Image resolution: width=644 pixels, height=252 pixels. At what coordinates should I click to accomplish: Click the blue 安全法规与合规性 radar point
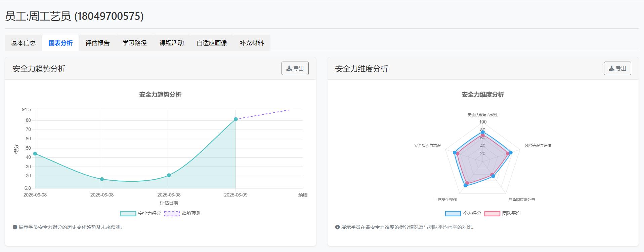coord(483,133)
